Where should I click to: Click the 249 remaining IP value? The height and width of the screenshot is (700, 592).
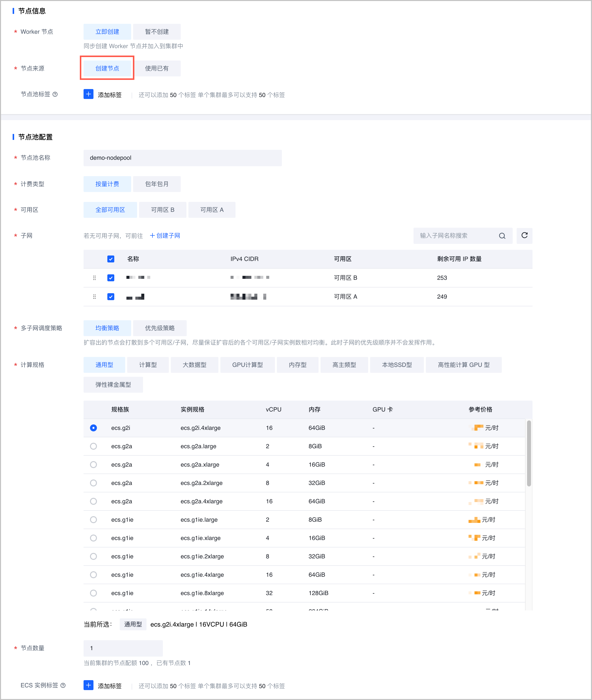tap(442, 297)
